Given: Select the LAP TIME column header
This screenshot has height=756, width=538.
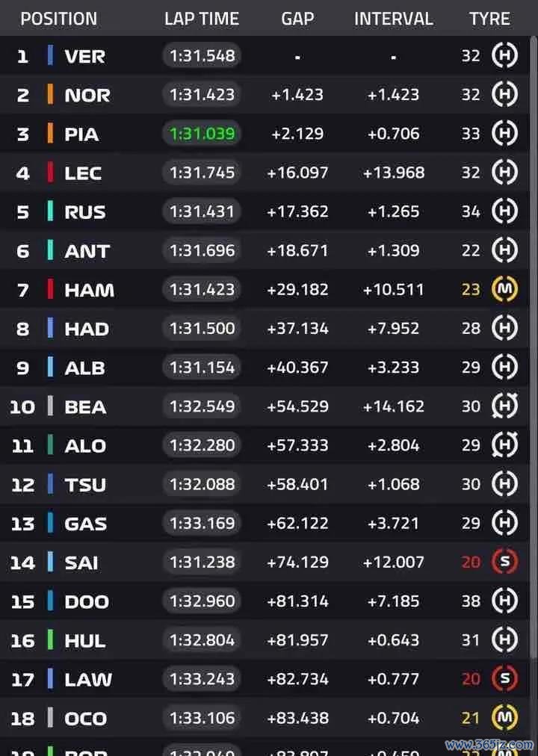Looking at the screenshot, I should coord(202,19).
